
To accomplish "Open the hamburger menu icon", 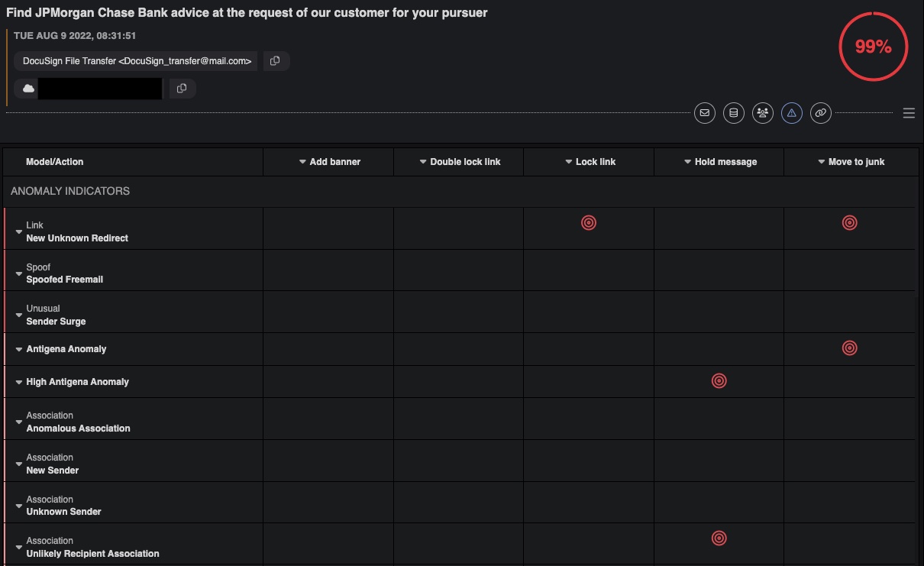I will [909, 113].
